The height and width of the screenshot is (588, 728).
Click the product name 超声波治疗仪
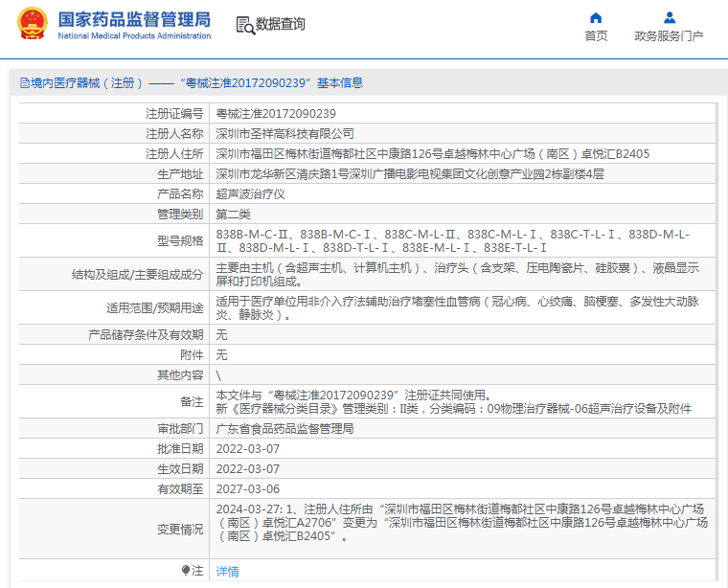(250, 193)
